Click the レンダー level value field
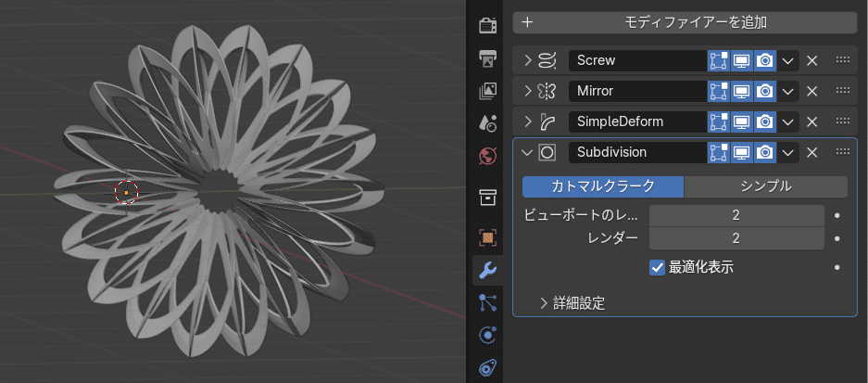868x383 pixels. pyautogui.click(x=736, y=238)
